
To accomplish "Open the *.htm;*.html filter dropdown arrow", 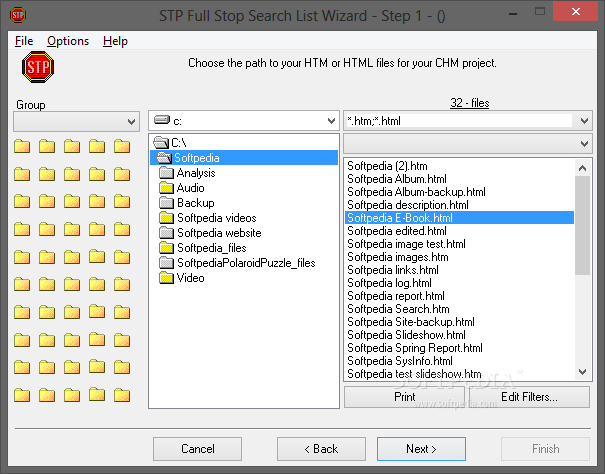I will point(584,121).
